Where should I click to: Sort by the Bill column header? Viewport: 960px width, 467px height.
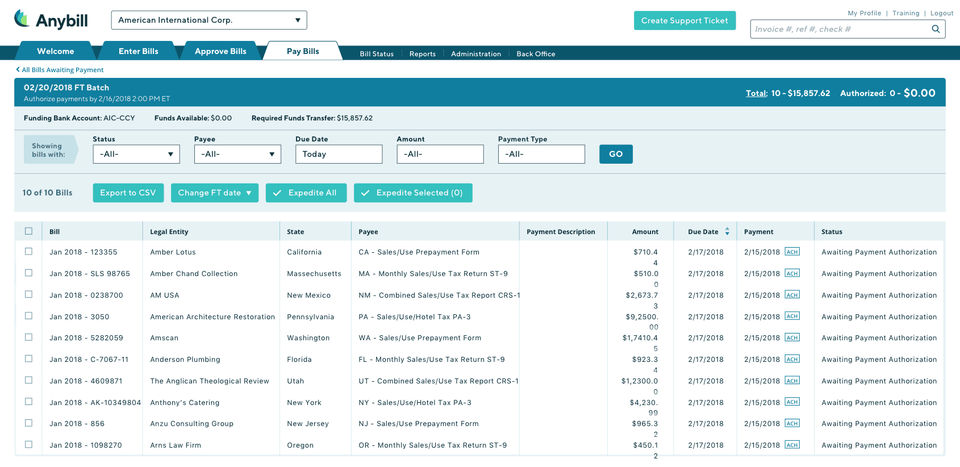tap(54, 232)
